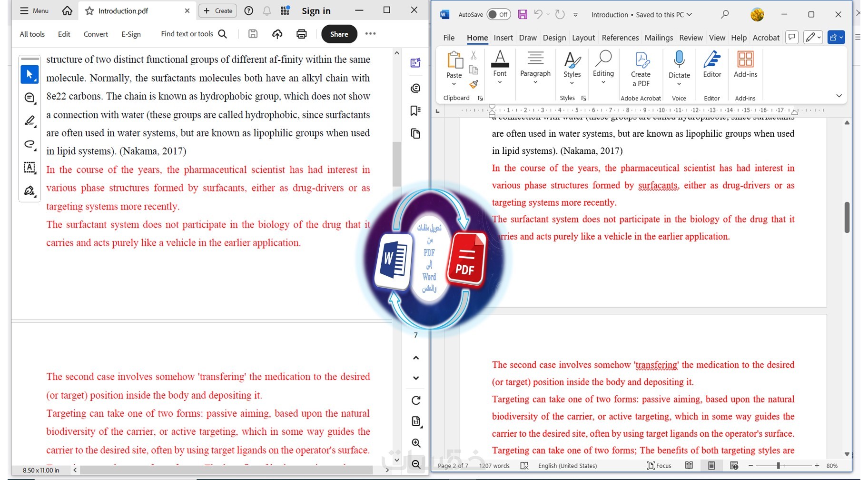Image resolution: width=868 pixels, height=480 pixels.
Task: Open the Word Share dropdown button
Action: tap(836, 37)
